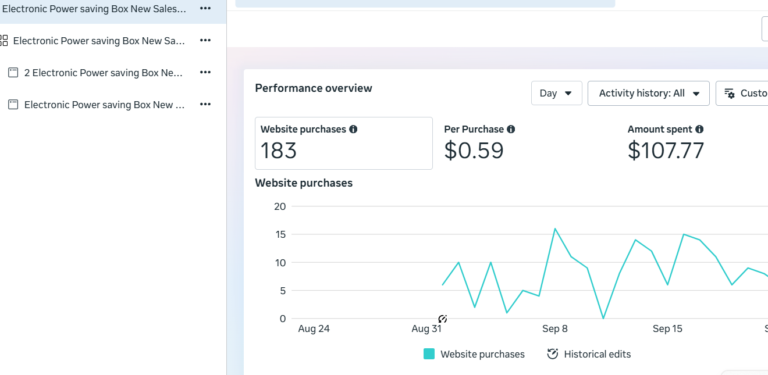The image size is (768, 375).
Task: Show info for Website purchases metric
Action: tap(353, 129)
